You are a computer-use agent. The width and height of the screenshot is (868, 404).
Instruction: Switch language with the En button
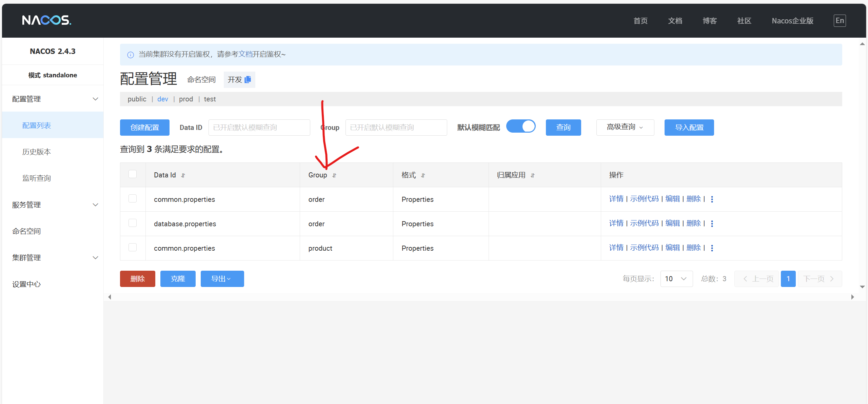(x=840, y=20)
